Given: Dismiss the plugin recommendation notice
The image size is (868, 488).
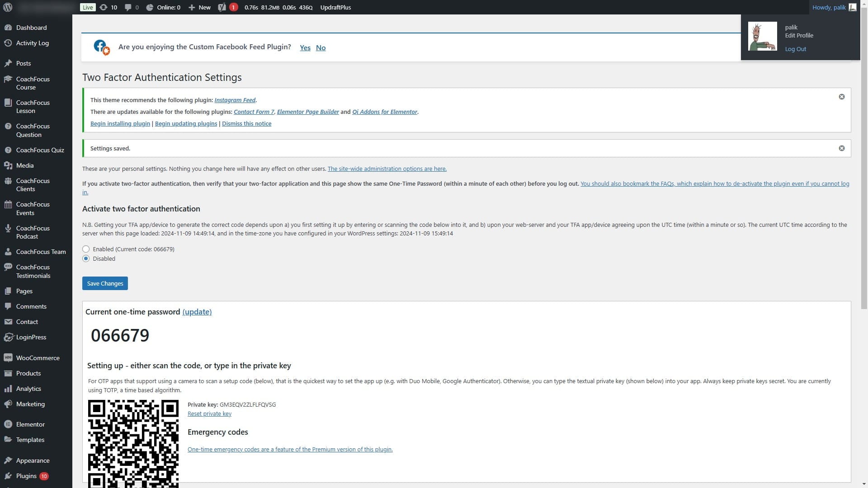Looking at the screenshot, I should (x=841, y=97).
